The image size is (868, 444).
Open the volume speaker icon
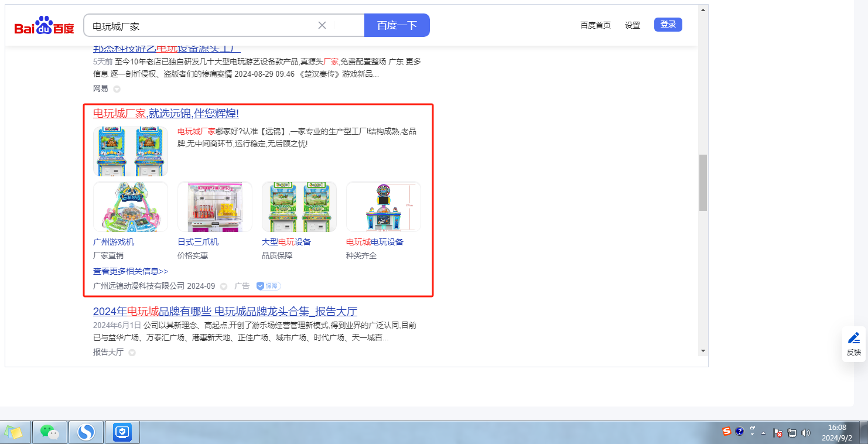pyautogui.click(x=806, y=433)
